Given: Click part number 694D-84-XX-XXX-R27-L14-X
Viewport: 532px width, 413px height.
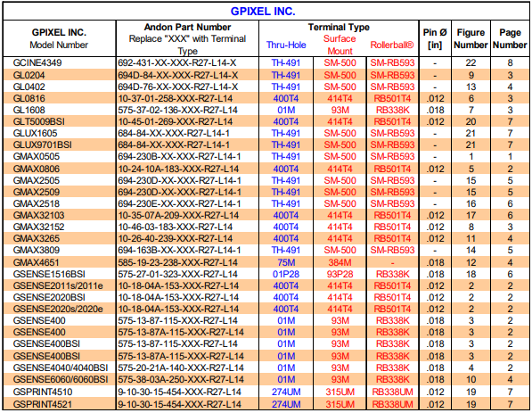Looking at the screenshot, I should coord(178,75).
